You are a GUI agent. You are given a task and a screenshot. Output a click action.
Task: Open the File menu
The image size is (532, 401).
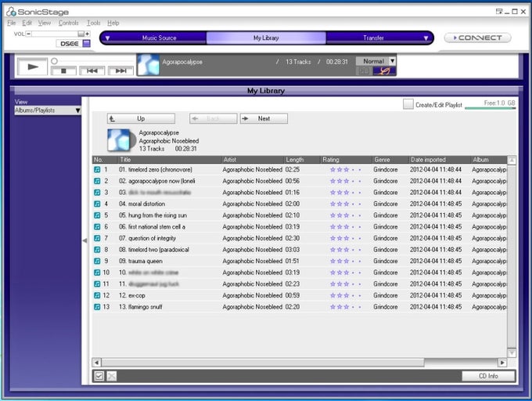point(11,23)
